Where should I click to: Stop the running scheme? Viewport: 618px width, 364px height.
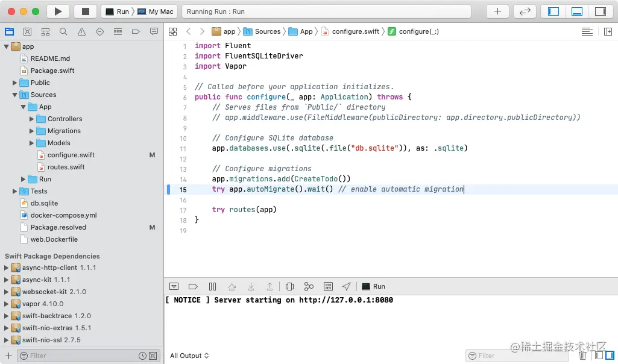coord(85,11)
